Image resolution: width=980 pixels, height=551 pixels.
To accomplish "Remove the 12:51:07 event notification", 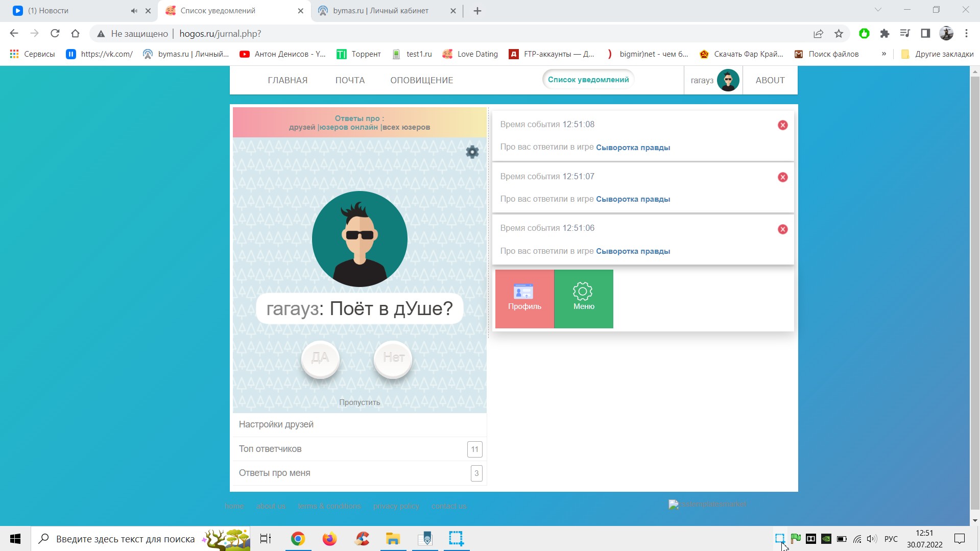I will [782, 177].
